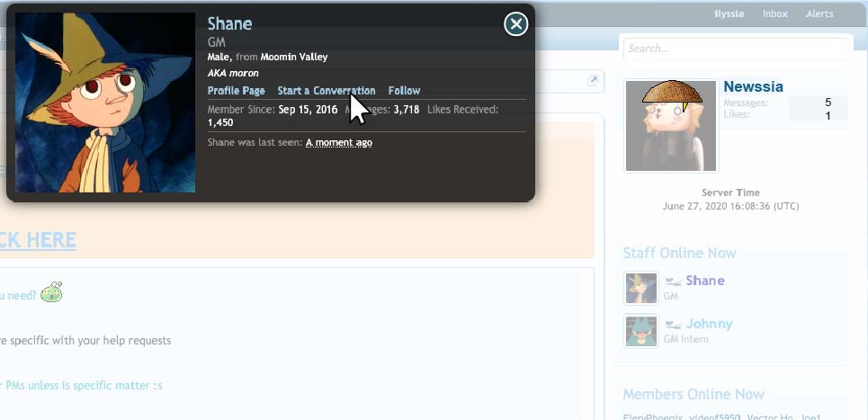Click the green smiley emoji icon

coord(51,292)
